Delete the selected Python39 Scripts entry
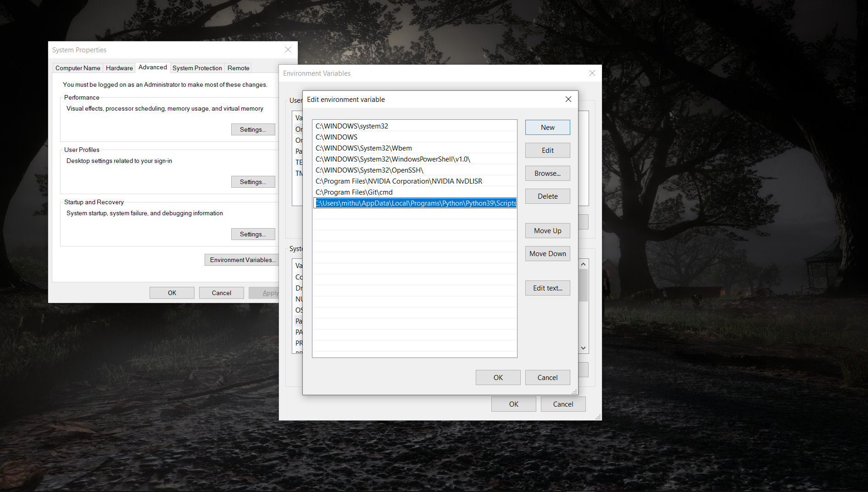 547,196
